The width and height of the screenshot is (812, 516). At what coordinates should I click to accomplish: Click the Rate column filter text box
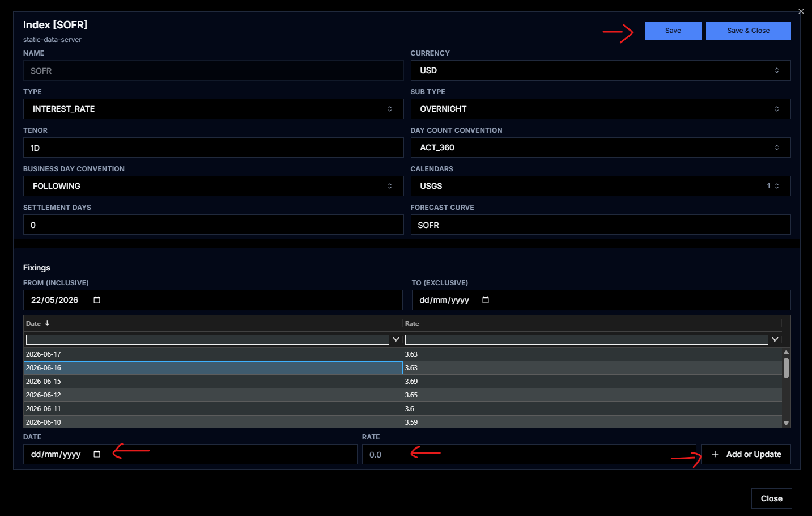point(586,340)
